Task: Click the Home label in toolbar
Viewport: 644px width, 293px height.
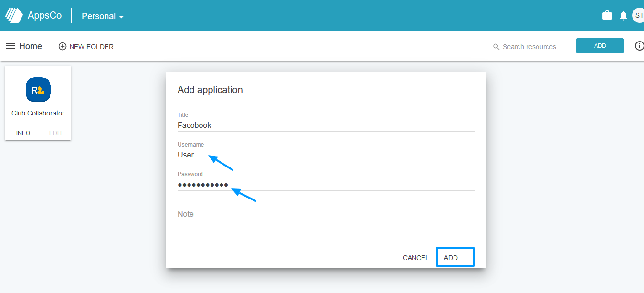Action: (x=31, y=46)
